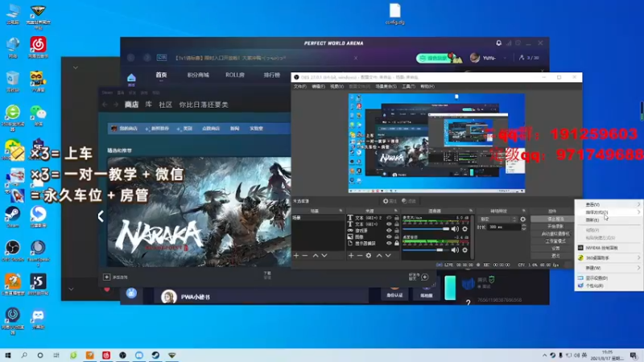Open source properties gear below sources list
Image resolution: width=644 pixels, height=362 pixels.
click(x=369, y=255)
